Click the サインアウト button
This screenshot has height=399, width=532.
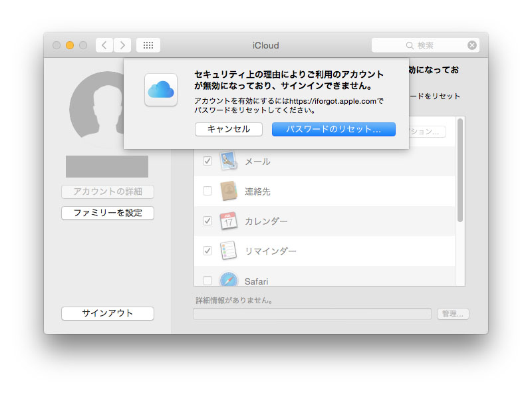click(108, 313)
